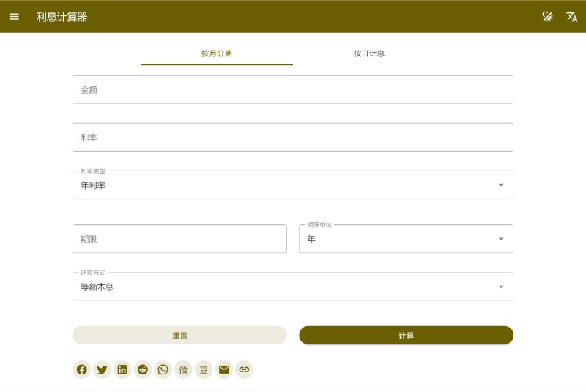Share to Weibo with 微 icon
This screenshot has height=392, width=586.
[x=183, y=369]
